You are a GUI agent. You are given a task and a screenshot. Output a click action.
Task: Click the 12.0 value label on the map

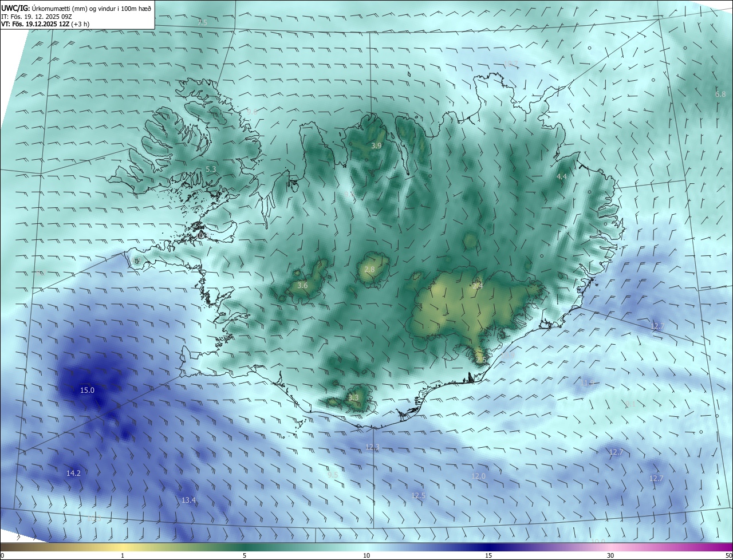(478, 476)
